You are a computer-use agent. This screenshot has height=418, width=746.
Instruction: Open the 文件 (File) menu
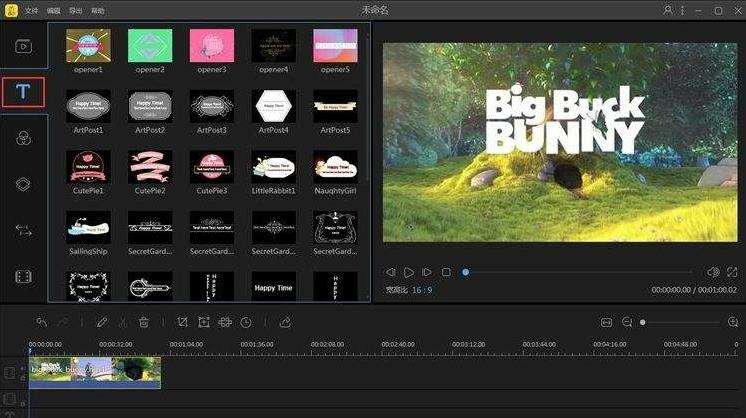[x=31, y=10]
